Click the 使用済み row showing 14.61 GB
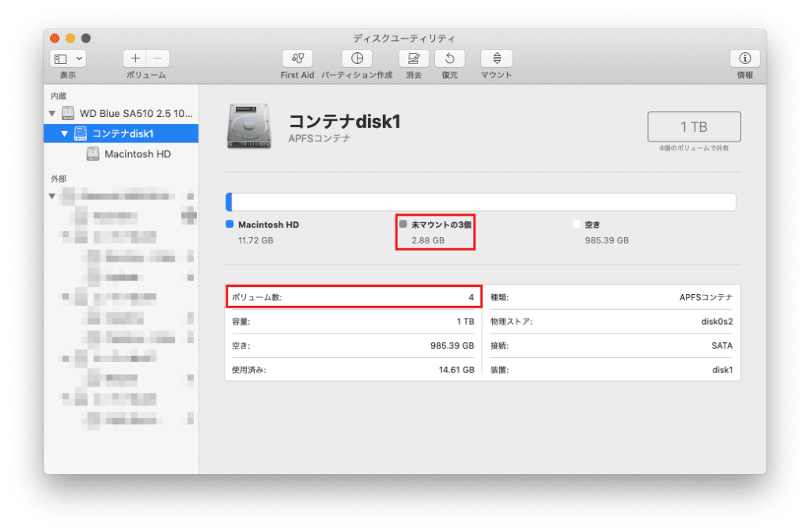 point(354,370)
